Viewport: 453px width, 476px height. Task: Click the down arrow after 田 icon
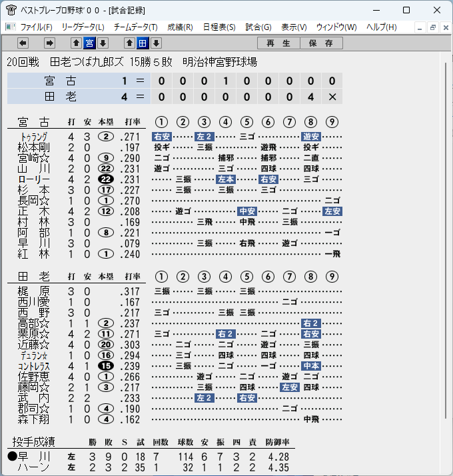156,43
